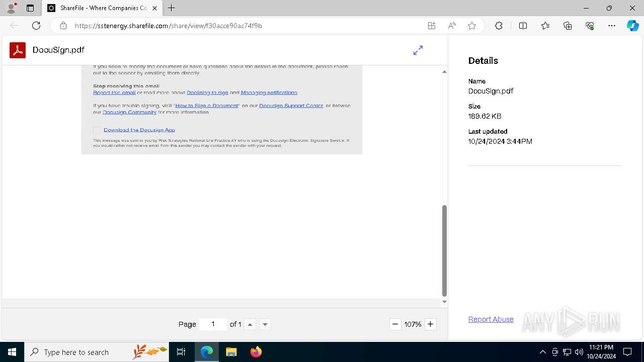
Task: Go to next page arrow
Action: tap(265, 324)
